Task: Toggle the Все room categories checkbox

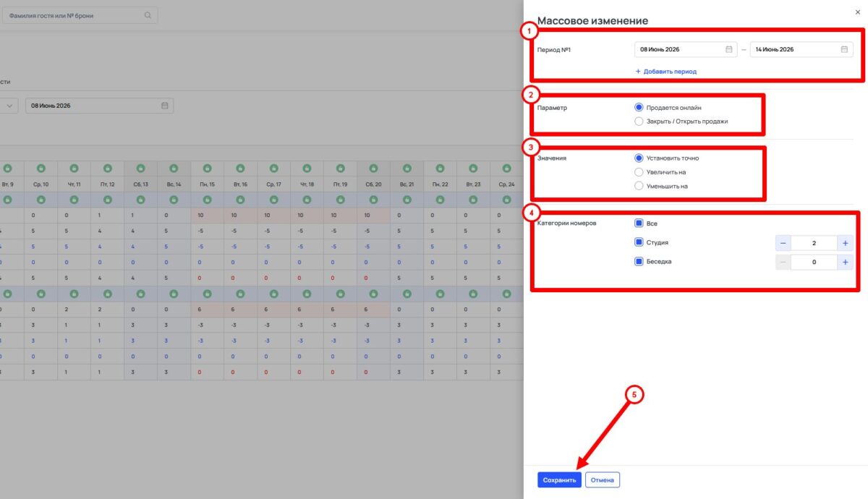Action: (639, 223)
